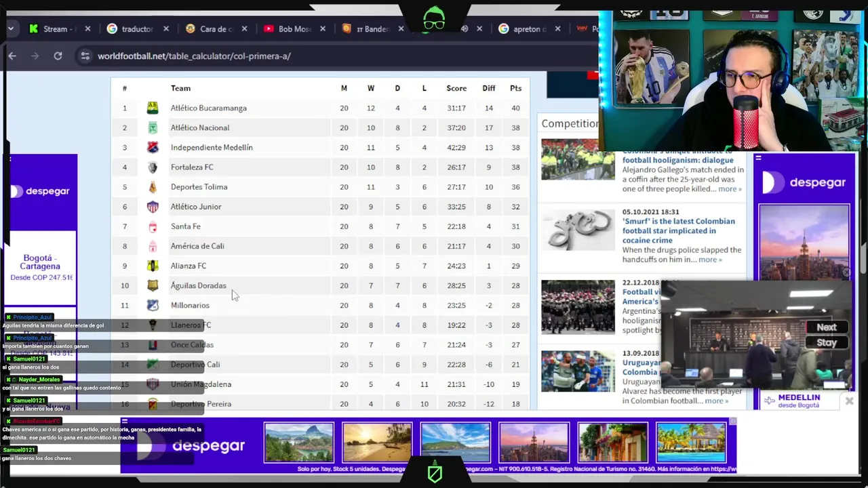This screenshot has height=488, width=868.
Task: Open Atlético Junior team link
Action: click(x=196, y=207)
